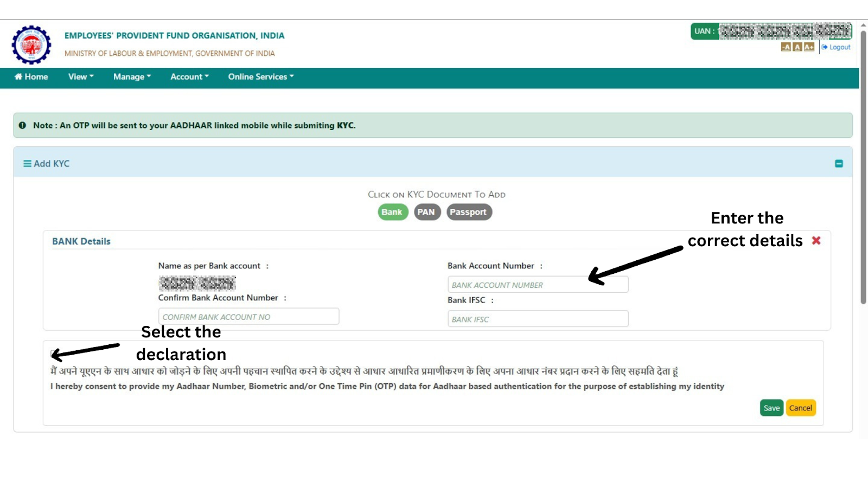The height and width of the screenshot is (488, 868).
Task: Click 'MINISTRY OF LABOUR & EMPLOYMENT' subtitle
Action: pyautogui.click(x=170, y=54)
